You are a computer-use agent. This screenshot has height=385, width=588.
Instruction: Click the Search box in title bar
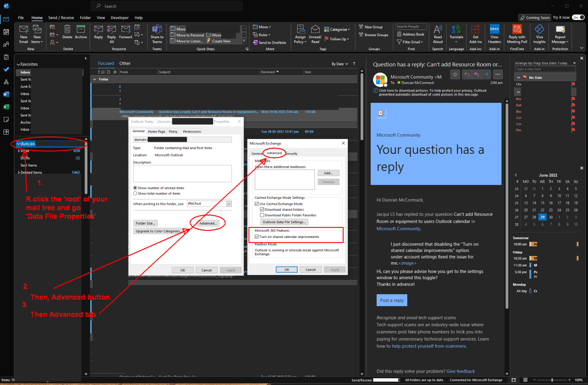point(166,6)
